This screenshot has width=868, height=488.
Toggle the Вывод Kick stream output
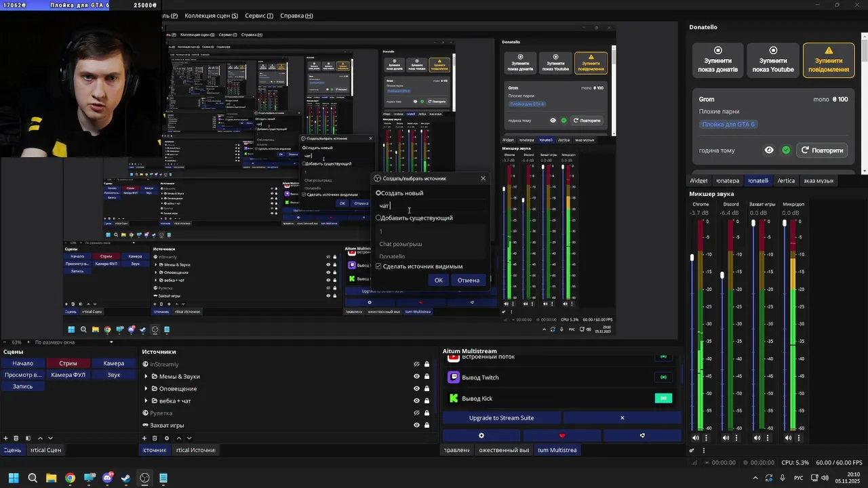point(663,399)
